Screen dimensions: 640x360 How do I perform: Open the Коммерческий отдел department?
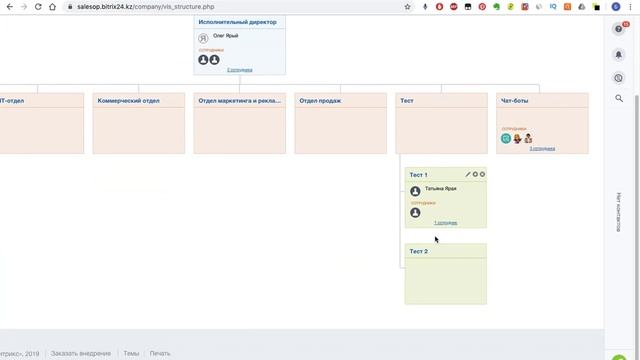click(129, 100)
